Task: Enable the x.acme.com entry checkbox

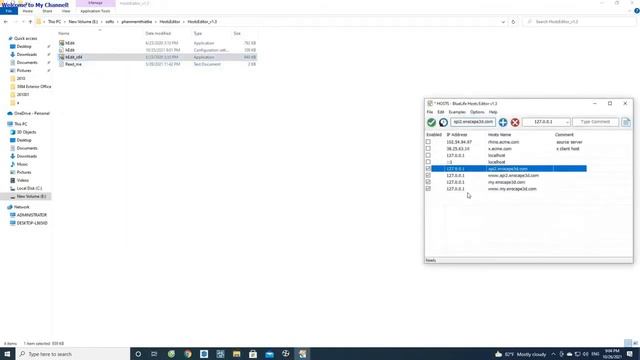Action: click(x=428, y=149)
